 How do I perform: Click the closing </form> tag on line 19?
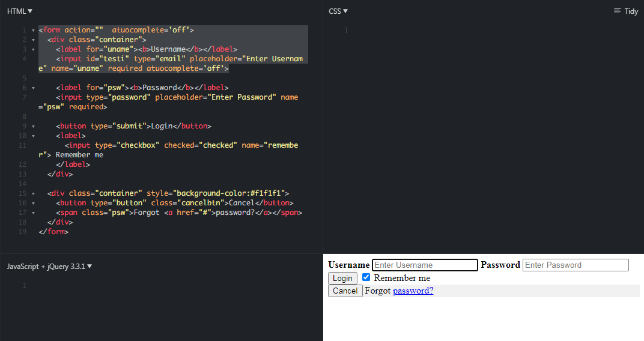53,232
